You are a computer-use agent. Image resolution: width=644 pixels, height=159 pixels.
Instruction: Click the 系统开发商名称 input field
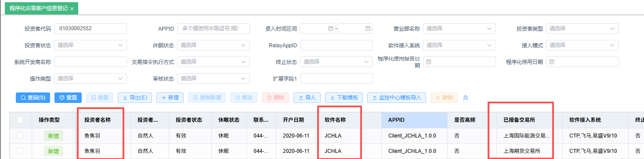pos(90,62)
